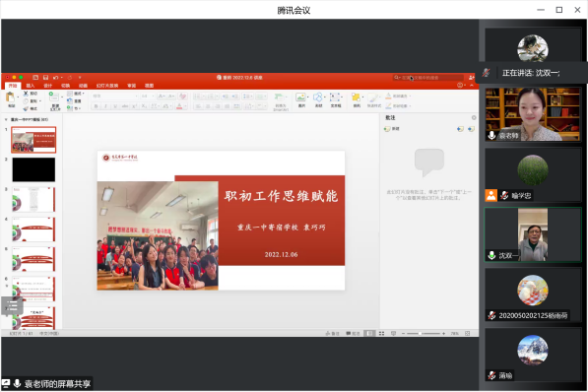Open the Quick Access Toolbar customize arrow
The image size is (588, 392).
(80, 78)
